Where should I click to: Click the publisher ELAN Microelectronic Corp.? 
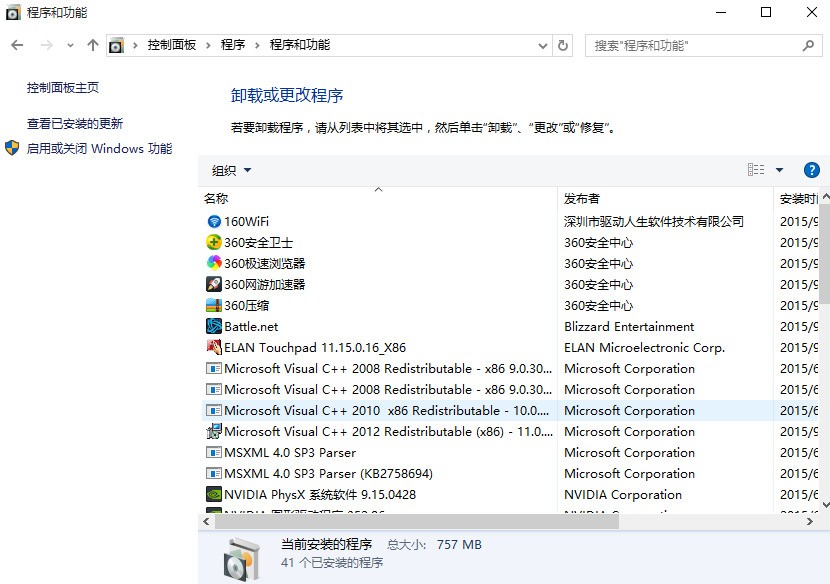[x=644, y=347]
